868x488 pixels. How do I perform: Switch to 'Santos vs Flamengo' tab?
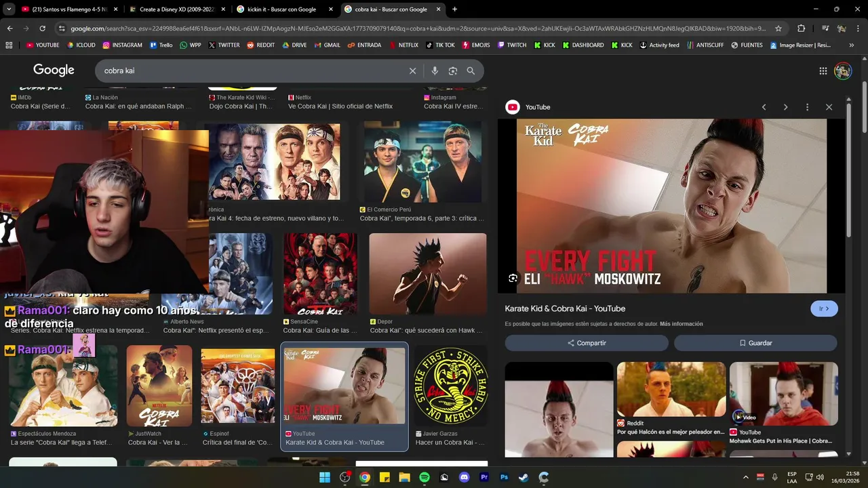(x=68, y=9)
